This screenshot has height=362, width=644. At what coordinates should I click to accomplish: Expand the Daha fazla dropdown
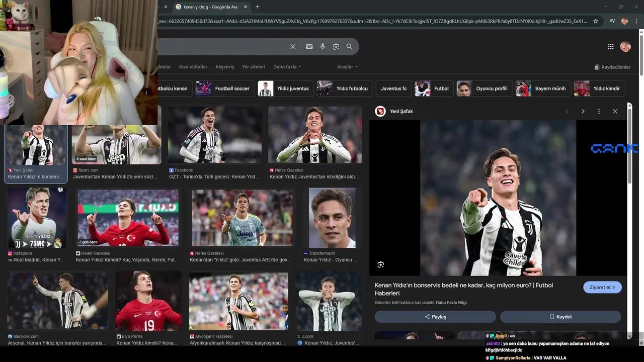pos(287,67)
